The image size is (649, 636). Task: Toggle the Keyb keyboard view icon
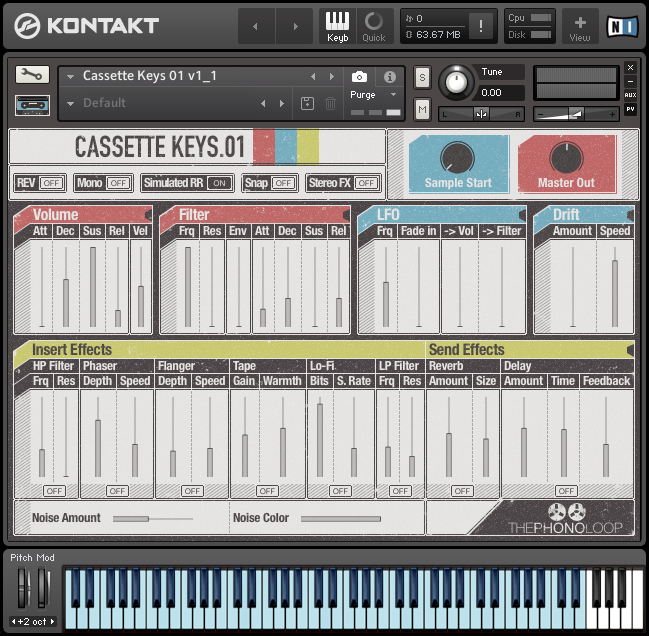click(338, 25)
